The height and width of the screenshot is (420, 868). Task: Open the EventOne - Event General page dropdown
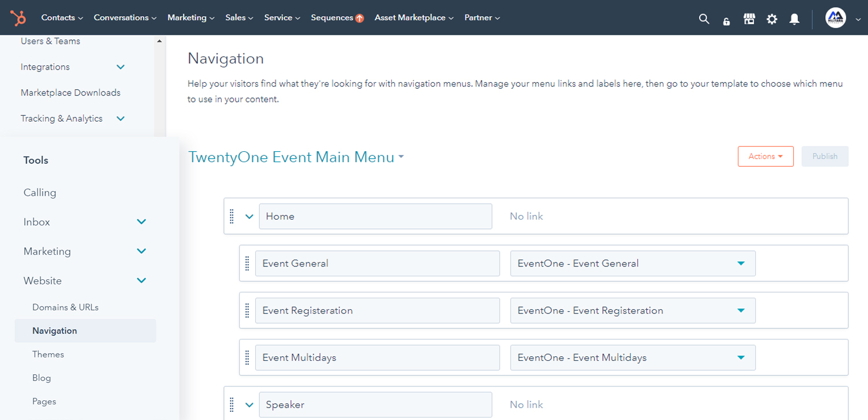tap(633, 263)
